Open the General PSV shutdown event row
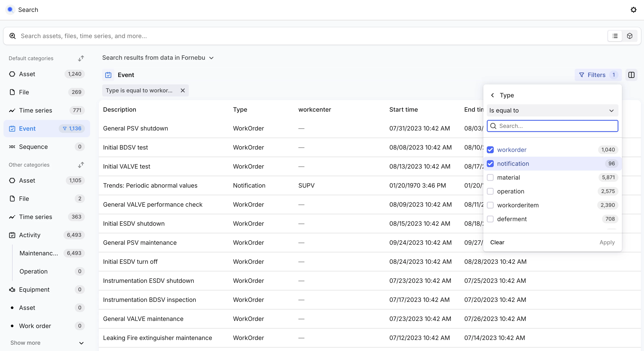644x351 pixels. pyautogui.click(x=136, y=128)
